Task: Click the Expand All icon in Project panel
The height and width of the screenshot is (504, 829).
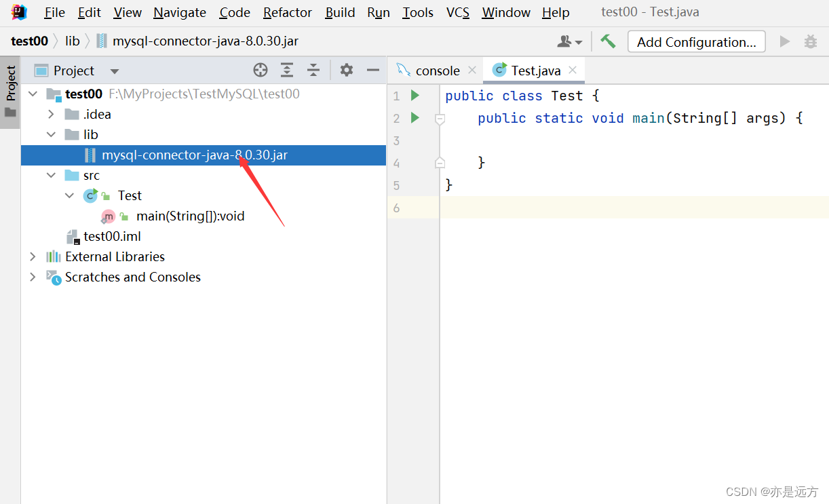Action: (287, 70)
